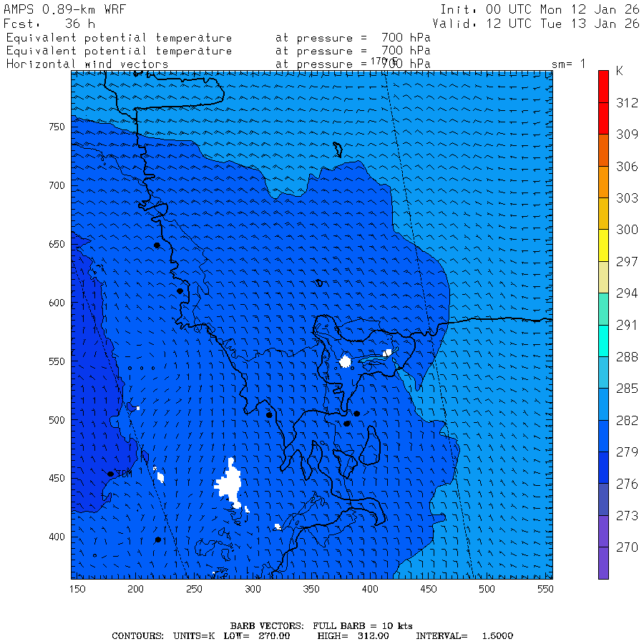The height and width of the screenshot is (644, 644).
Task: Click the tan segment between 297 and 294
Action: pyautogui.click(x=603, y=277)
